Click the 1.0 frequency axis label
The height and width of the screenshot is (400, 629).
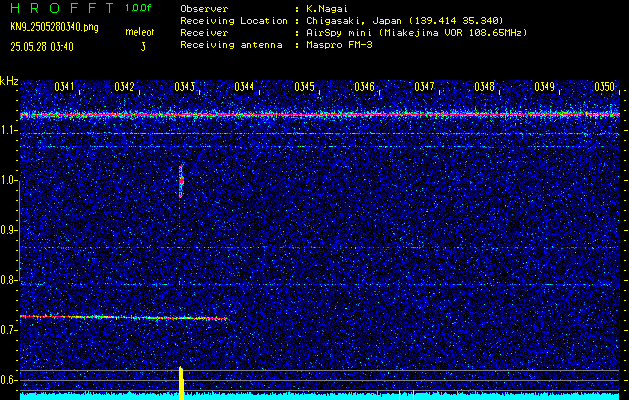tap(7, 181)
